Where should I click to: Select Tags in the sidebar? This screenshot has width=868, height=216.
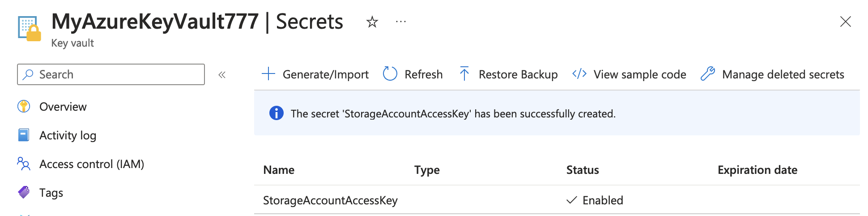(x=51, y=193)
